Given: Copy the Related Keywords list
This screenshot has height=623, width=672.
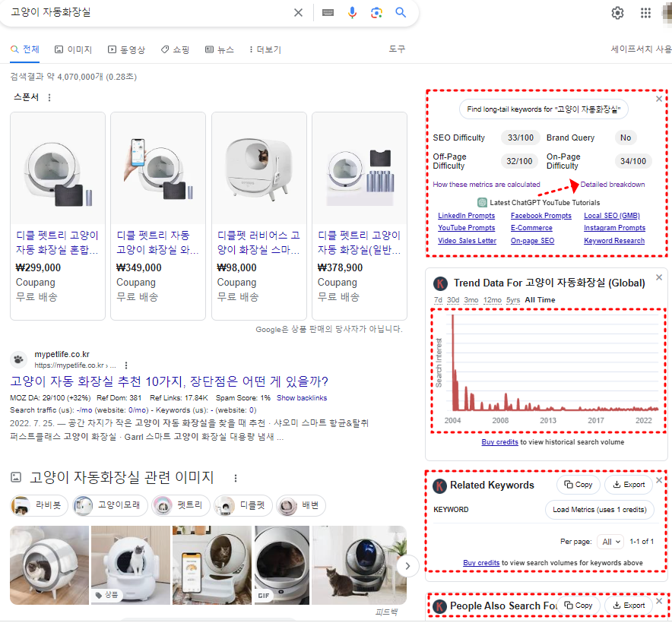Looking at the screenshot, I should pos(578,485).
